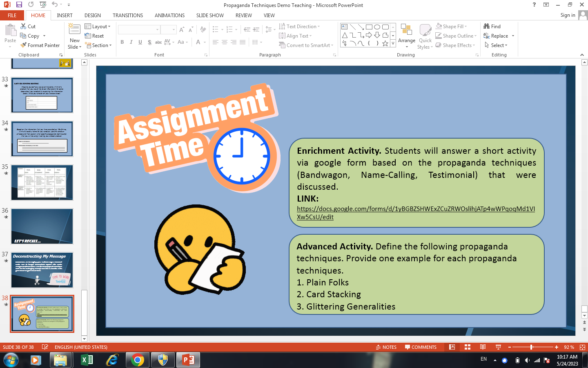
Task: Open Quick Styles gallery
Action: 425,36
